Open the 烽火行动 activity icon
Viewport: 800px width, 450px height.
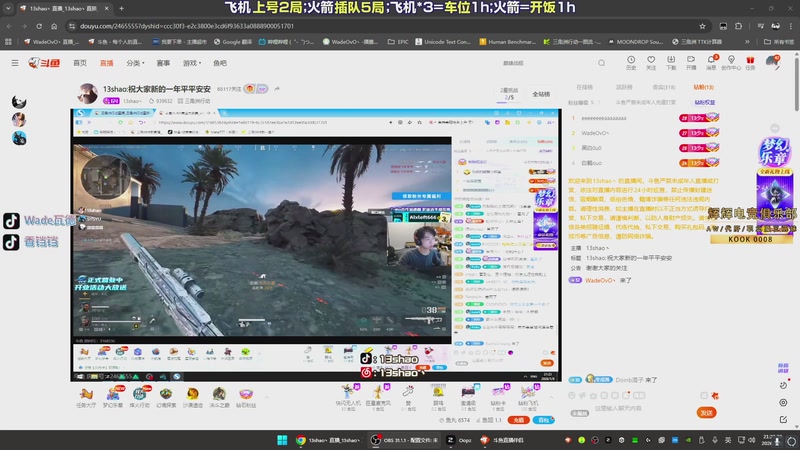click(x=139, y=397)
